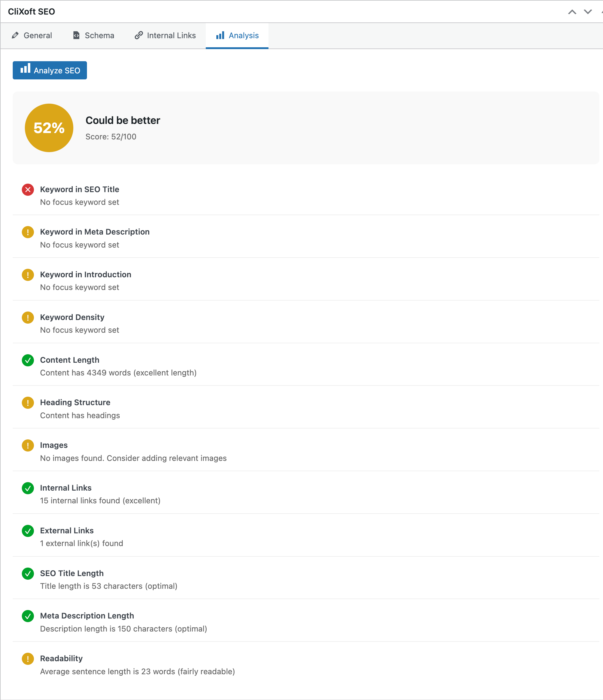Go to the Internal Links tab
603x700 pixels.
point(165,35)
